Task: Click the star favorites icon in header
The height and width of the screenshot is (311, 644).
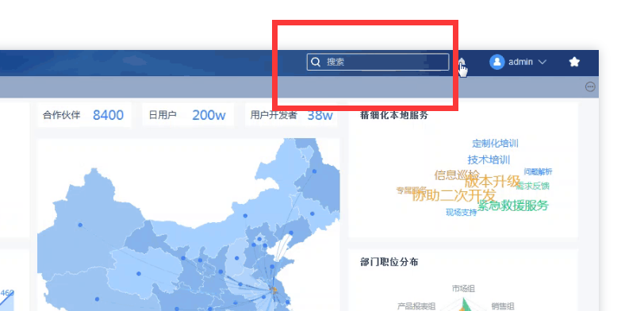Action: [574, 62]
